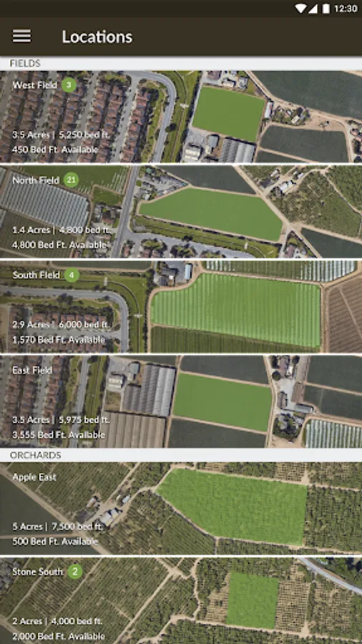362x644 pixels.
Task: Tap the Apple East label text
Action: coord(34,477)
